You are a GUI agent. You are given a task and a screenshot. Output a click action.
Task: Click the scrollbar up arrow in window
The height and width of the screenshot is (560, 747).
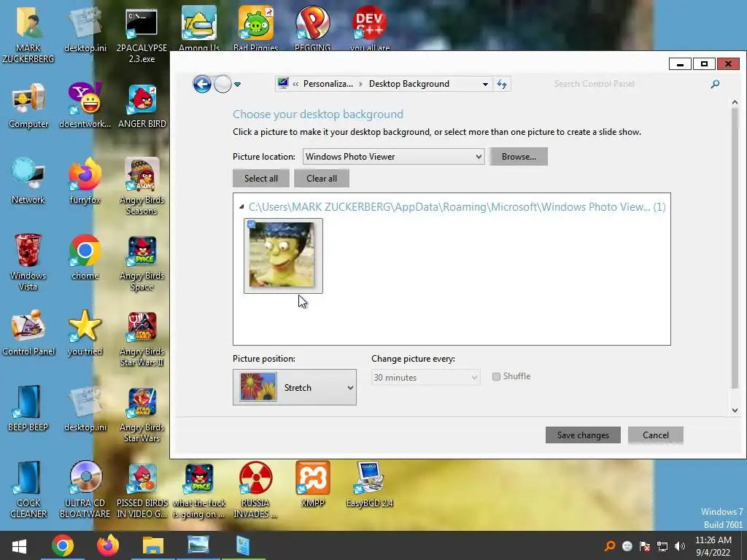click(735, 102)
